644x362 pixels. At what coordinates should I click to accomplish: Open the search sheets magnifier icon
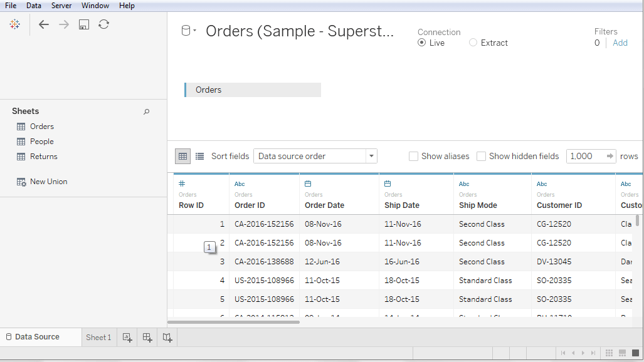[146, 111]
